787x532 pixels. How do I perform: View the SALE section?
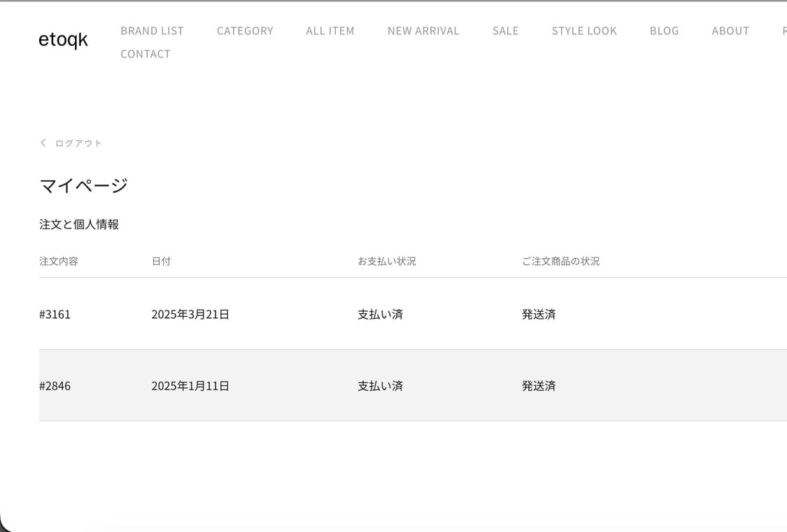pyautogui.click(x=505, y=31)
